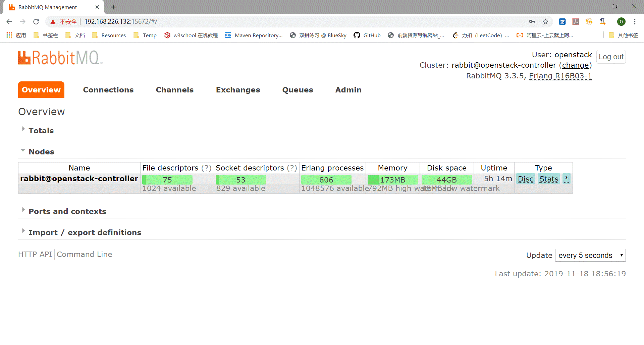Open the Resources bookmark folder
644x345 pixels.
(x=109, y=35)
